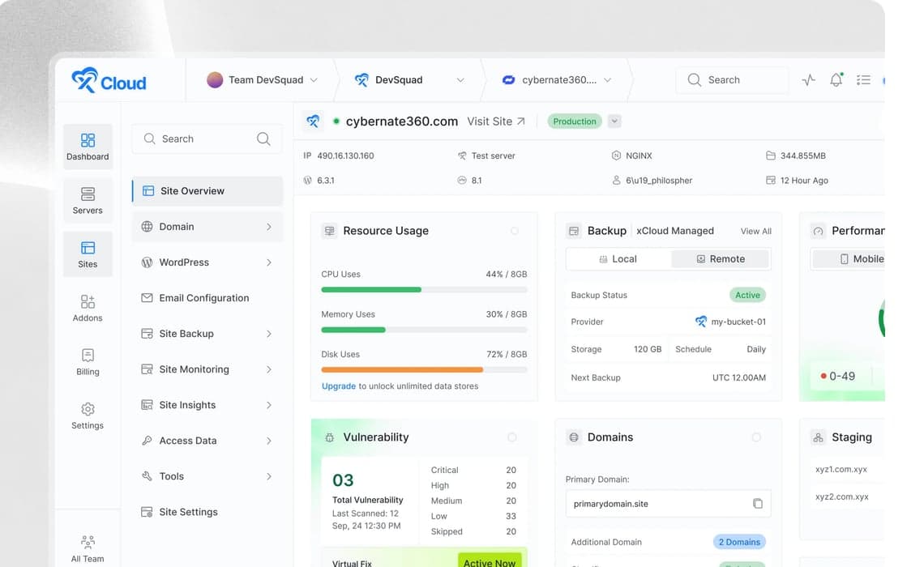Select Site Overview in the menu
924x567 pixels.
tap(207, 191)
